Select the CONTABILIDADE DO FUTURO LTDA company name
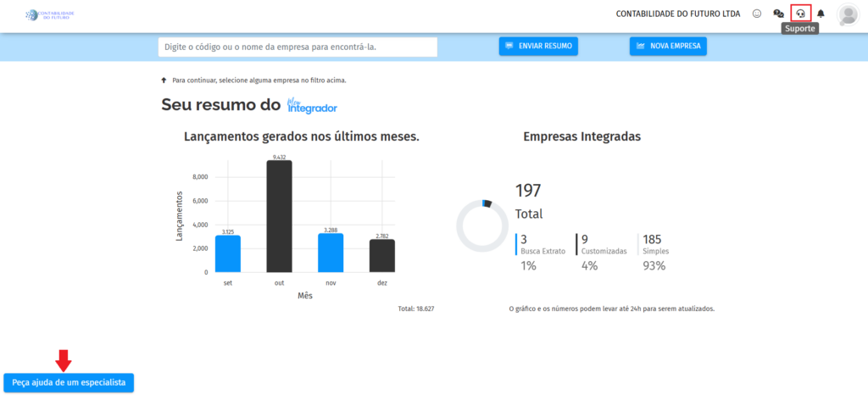The width and height of the screenshot is (868, 395). pos(677,14)
